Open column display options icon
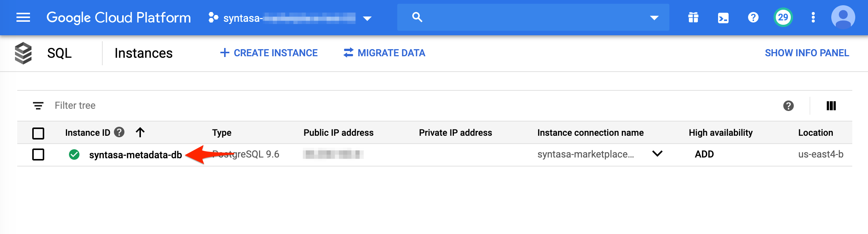Image resolution: width=868 pixels, height=234 pixels. [x=831, y=106]
